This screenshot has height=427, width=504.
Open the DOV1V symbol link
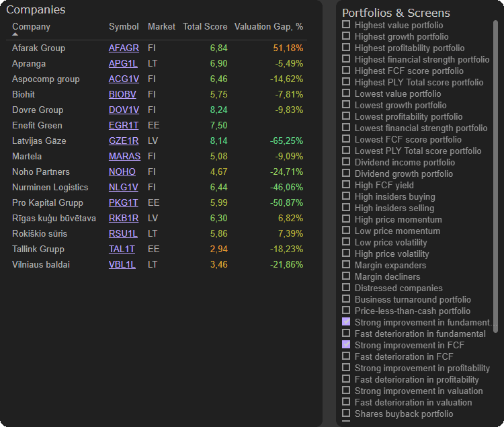tap(124, 110)
